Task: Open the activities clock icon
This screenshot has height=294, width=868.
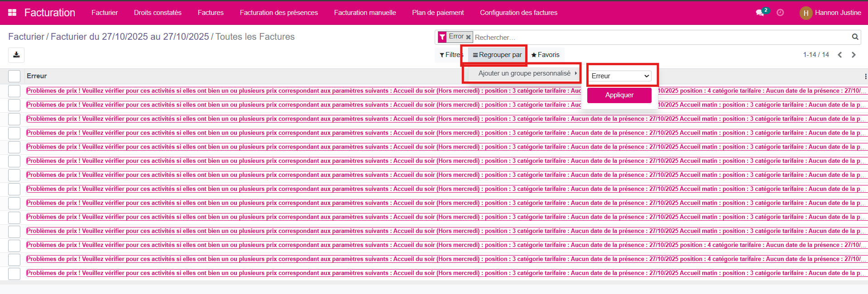Action: click(780, 13)
